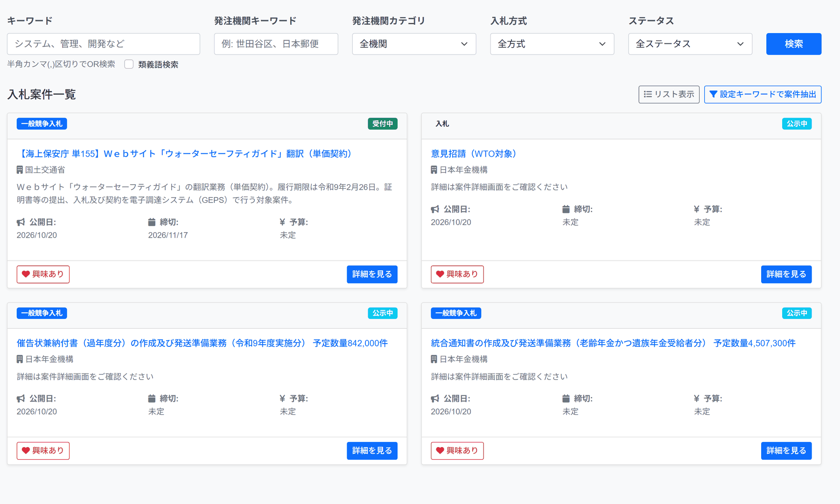Open the 入札方式 dropdown showing 全方式
The width and height of the screenshot is (840, 504).
point(552,44)
